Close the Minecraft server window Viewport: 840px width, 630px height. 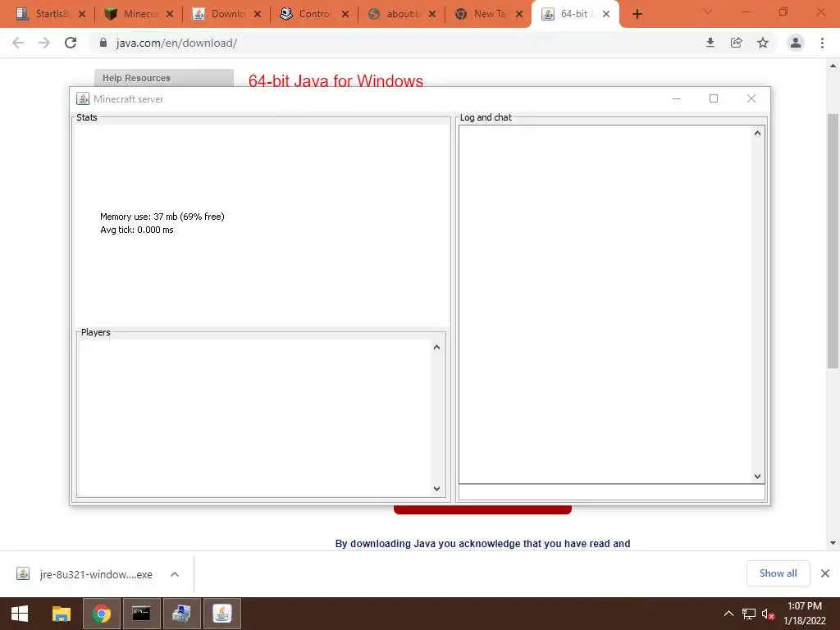point(751,98)
